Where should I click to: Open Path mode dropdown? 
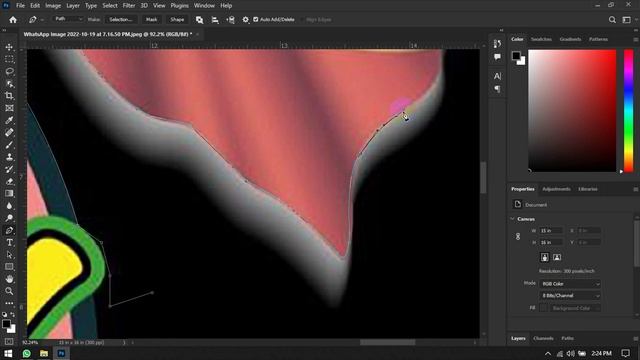pos(68,19)
